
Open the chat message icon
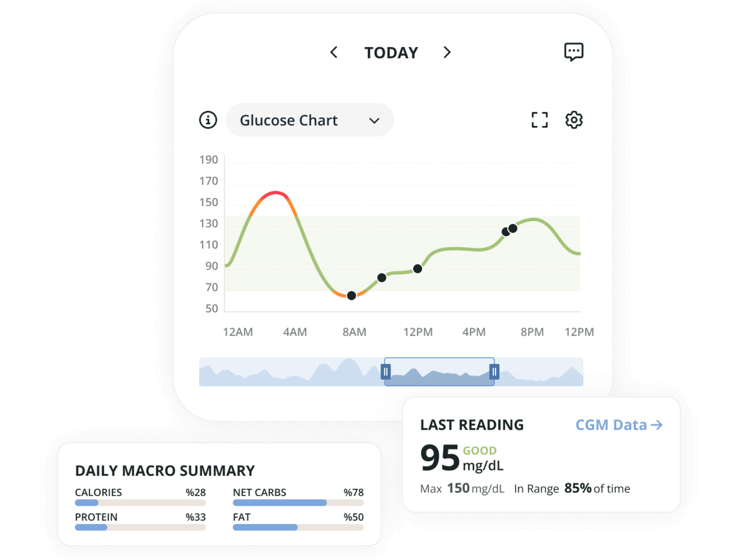(x=574, y=52)
